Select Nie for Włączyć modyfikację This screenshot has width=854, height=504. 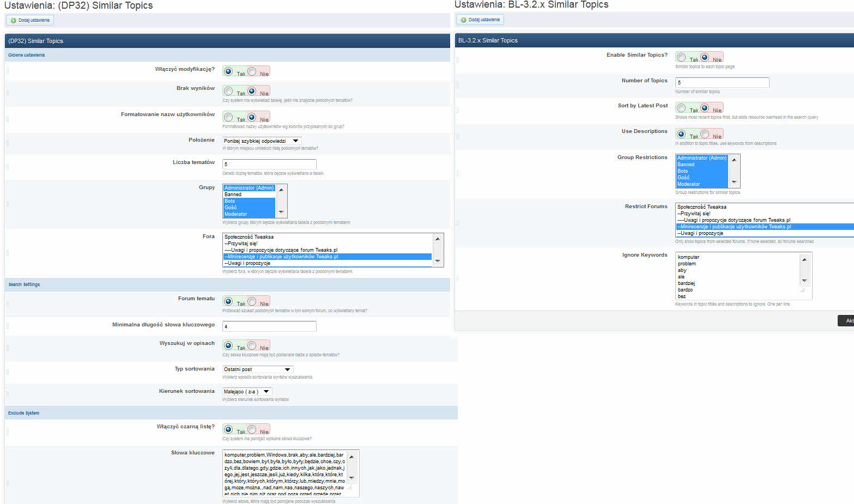click(252, 71)
